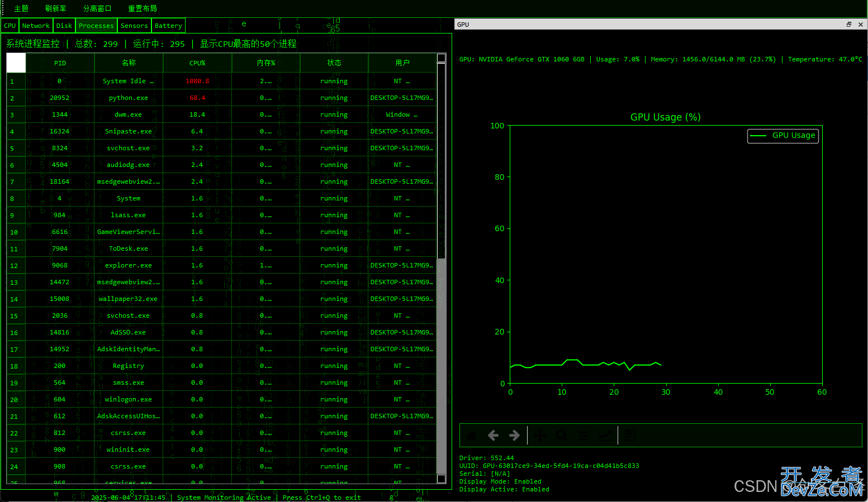Click the GPU UUID text line
Screen dimensions: 868x502
(549, 466)
